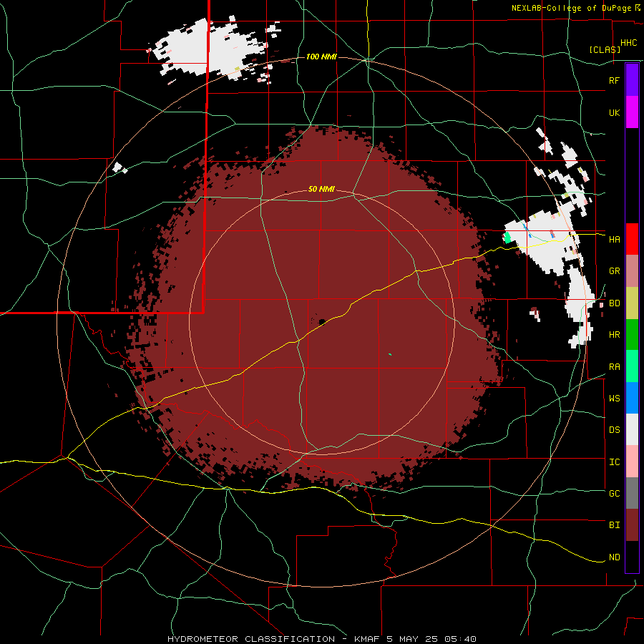Click the 50 NMI range ring label

point(321,190)
